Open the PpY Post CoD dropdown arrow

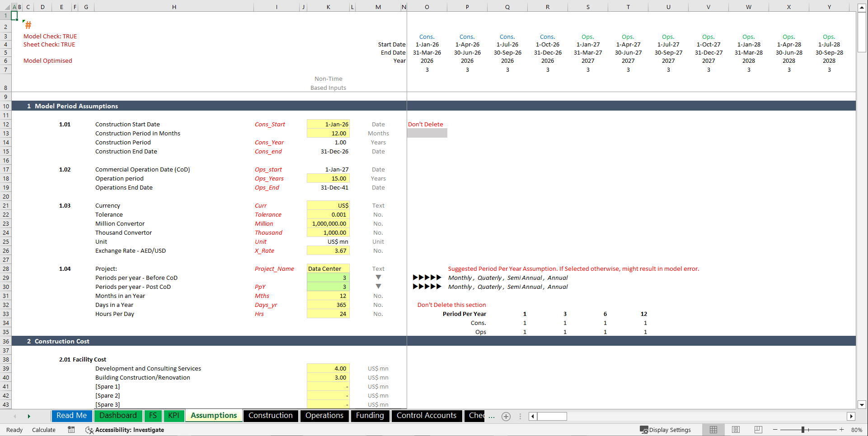click(x=378, y=287)
